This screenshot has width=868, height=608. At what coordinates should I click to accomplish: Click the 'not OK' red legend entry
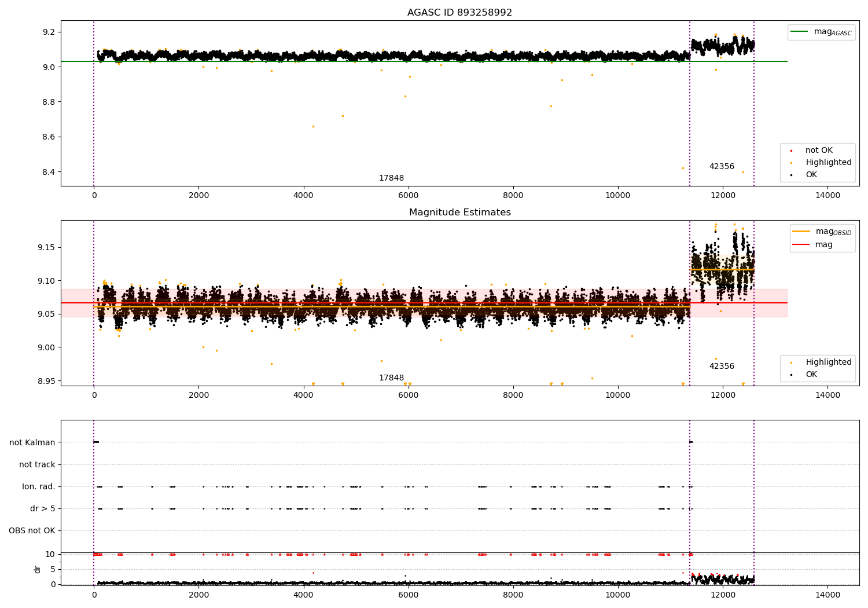click(x=812, y=151)
